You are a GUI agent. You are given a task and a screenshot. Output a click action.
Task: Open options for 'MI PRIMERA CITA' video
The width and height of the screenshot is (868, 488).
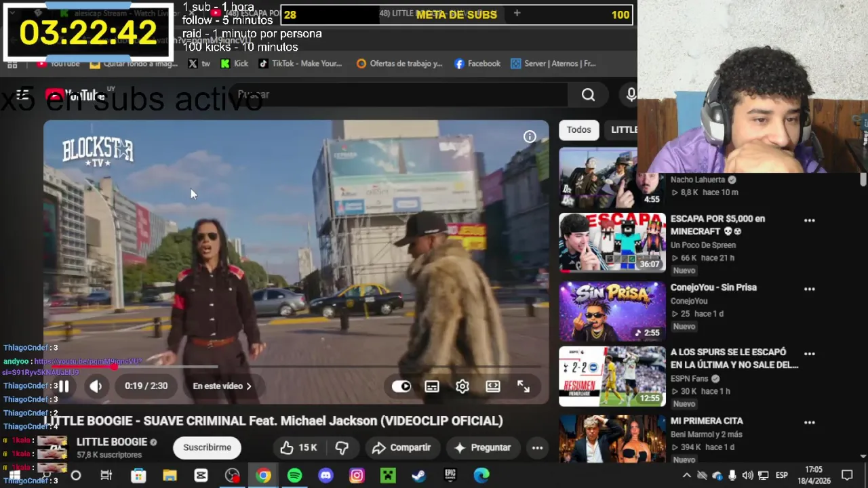tap(809, 423)
